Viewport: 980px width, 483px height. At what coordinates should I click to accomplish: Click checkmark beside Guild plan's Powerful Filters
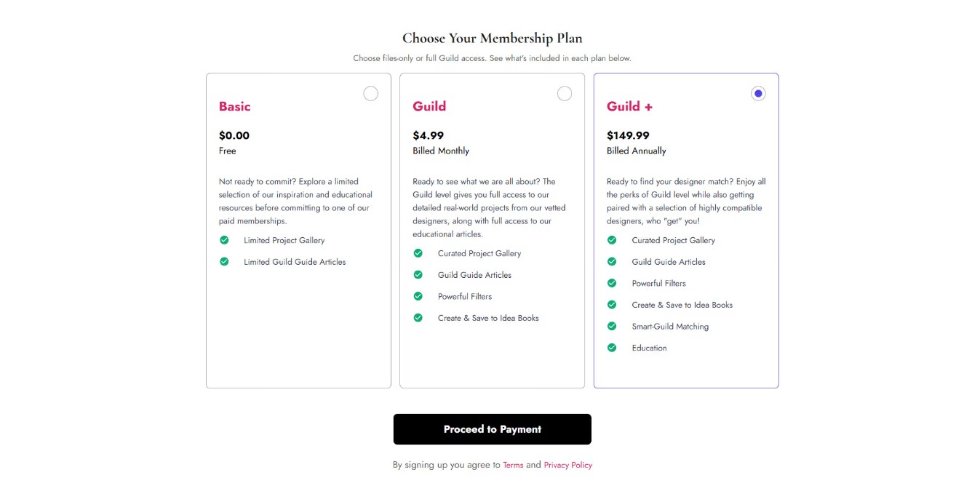click(418, 296)
